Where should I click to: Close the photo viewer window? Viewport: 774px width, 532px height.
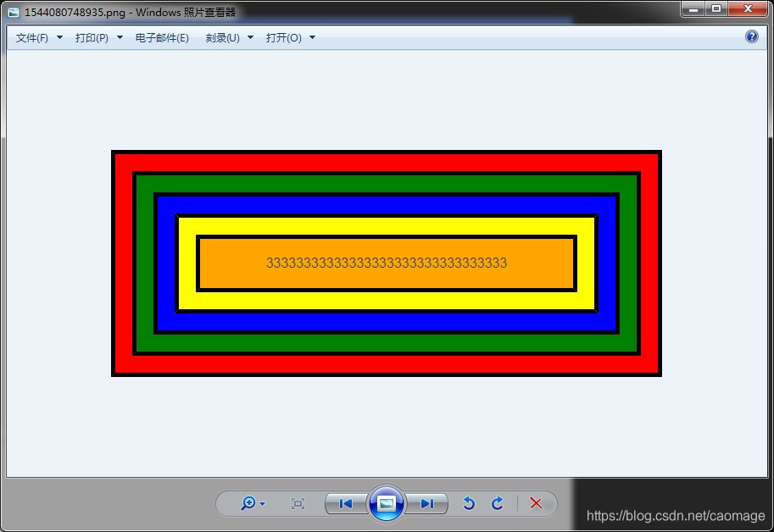pyautogui.click(x=748, y=8)
